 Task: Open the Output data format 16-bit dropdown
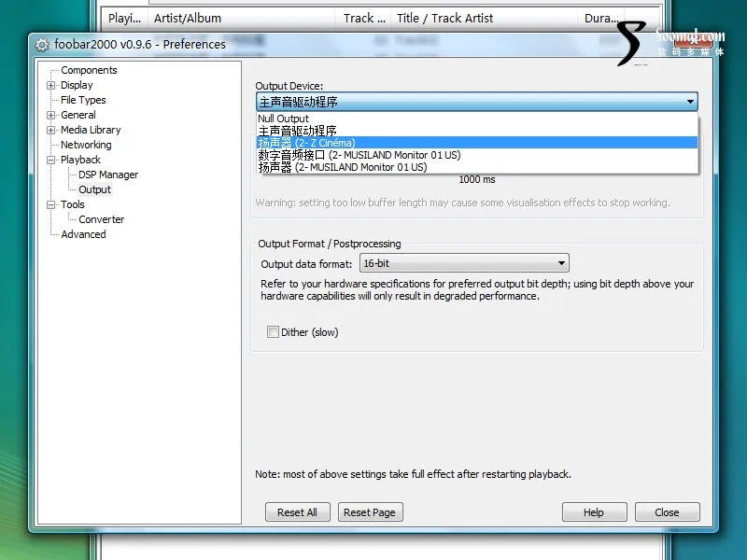(x=464, y=263)
